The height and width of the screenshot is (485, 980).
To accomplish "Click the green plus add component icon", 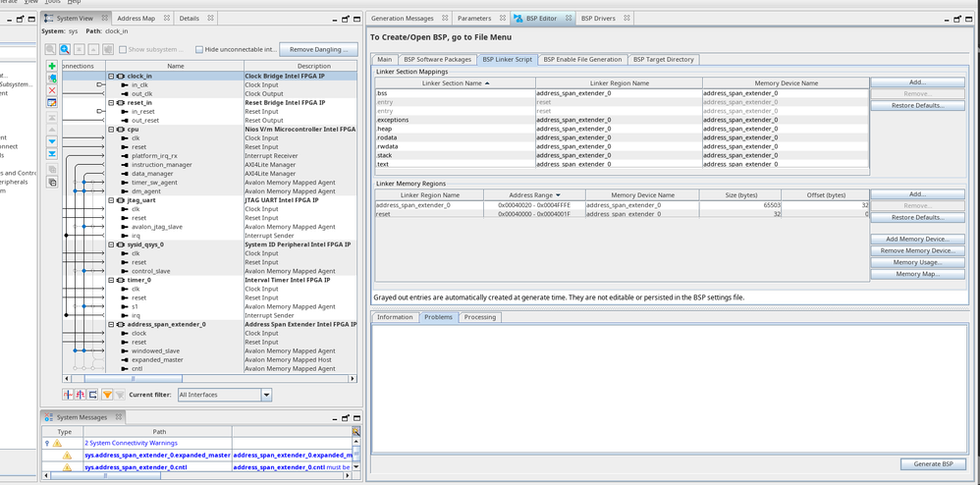I will click(x=52, y=67).
